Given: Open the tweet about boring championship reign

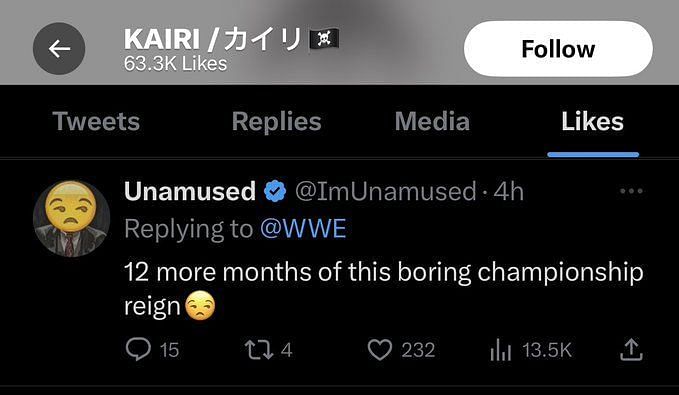Looking at the screenshot, I should tap(383, 289).
